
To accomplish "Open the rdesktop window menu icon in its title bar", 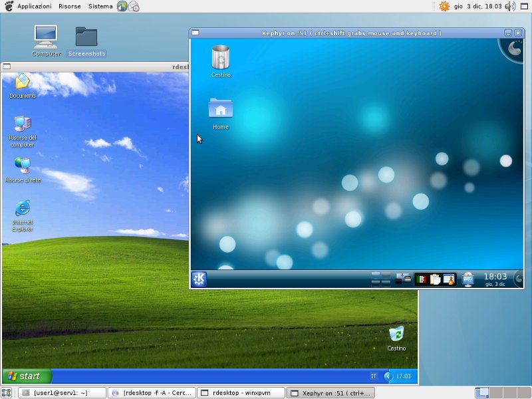I will tap(7, 66).
